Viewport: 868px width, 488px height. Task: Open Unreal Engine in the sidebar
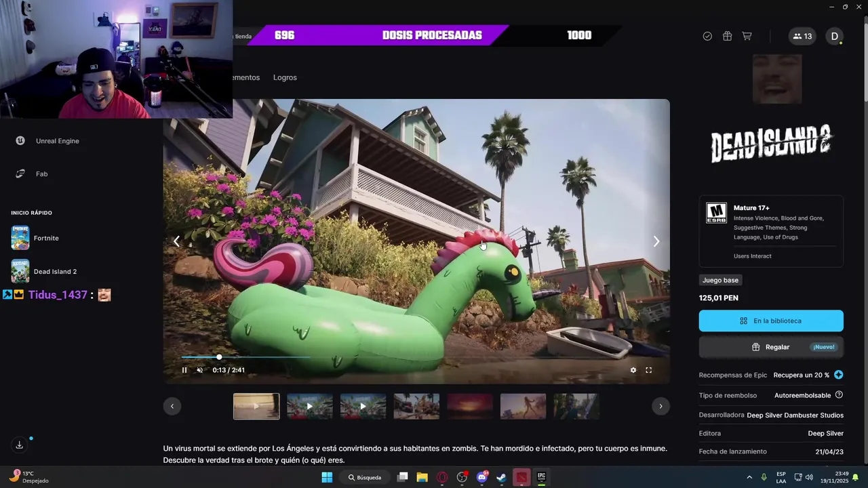point(47,141)
